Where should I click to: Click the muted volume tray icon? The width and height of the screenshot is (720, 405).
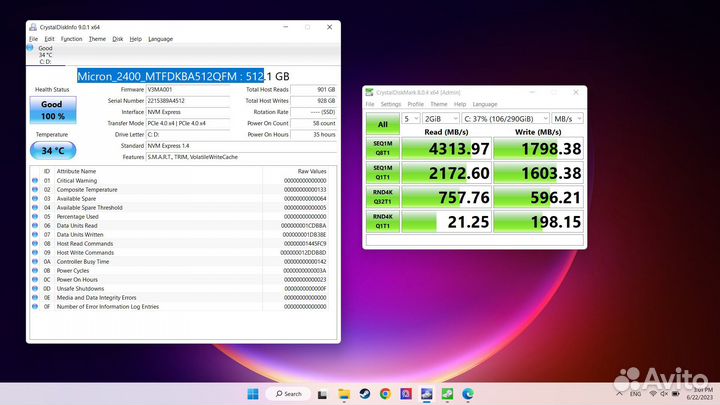tap(664, 394)
